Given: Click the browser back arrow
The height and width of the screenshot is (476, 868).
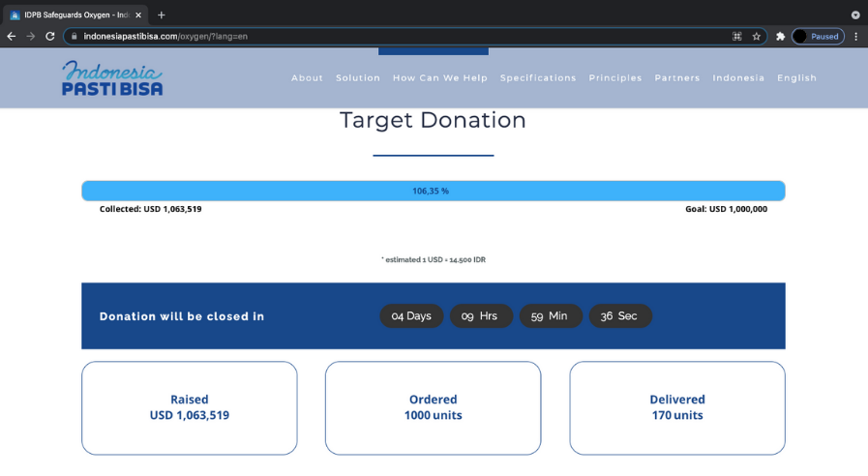Looking at the screenshot, I should 12,37.
